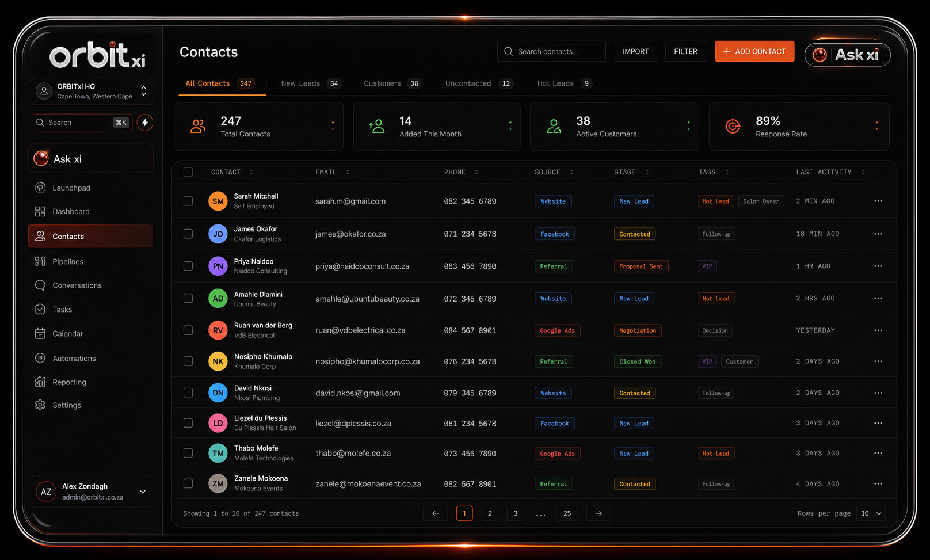Sort by the CONTACT column header
Image resolution: width=930 pixels, height=560 pixels.
232,172
